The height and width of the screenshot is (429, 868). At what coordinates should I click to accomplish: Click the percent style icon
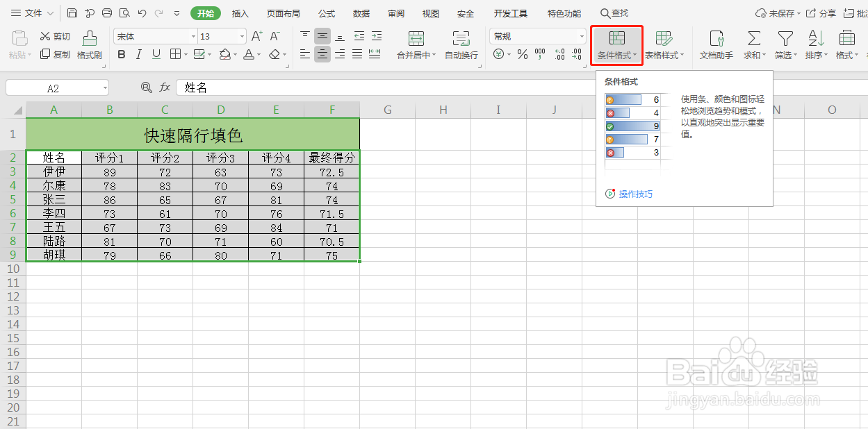click(x=522, y=55)
